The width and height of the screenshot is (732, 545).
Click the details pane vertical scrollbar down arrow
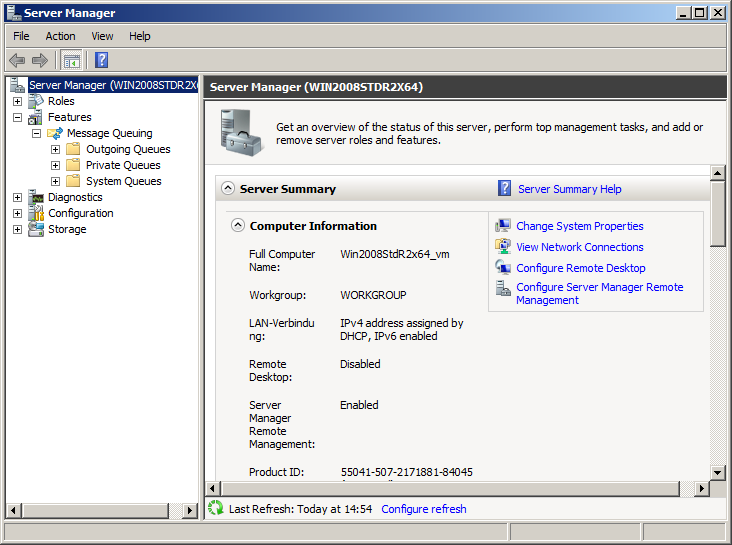click(x=717, y=472)
